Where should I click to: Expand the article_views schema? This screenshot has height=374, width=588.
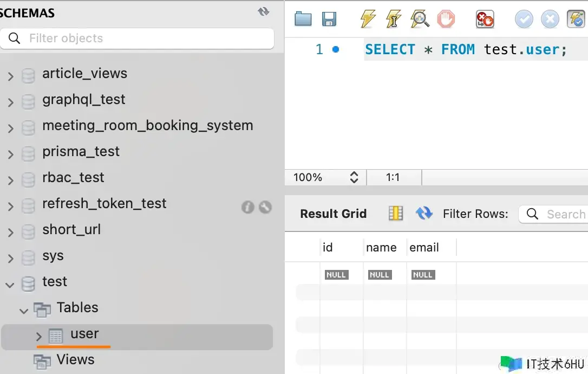10,76
